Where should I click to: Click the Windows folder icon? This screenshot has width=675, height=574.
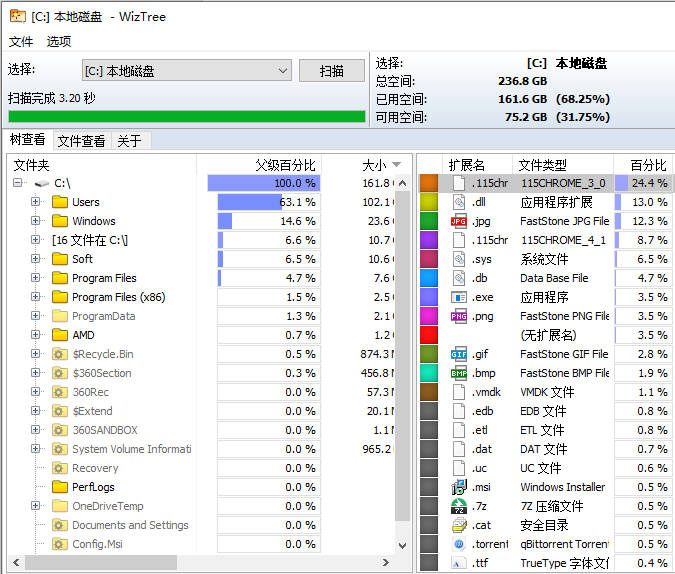point(60,221)
